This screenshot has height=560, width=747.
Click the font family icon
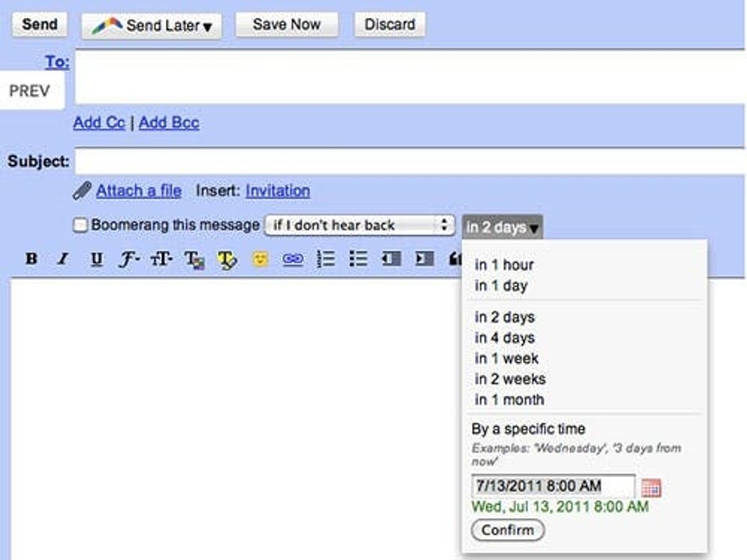click(x=127, y=259)
